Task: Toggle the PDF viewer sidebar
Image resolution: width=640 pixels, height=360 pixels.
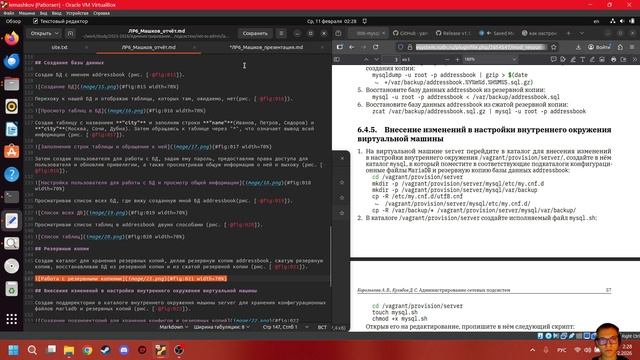Action: point(337,59)
